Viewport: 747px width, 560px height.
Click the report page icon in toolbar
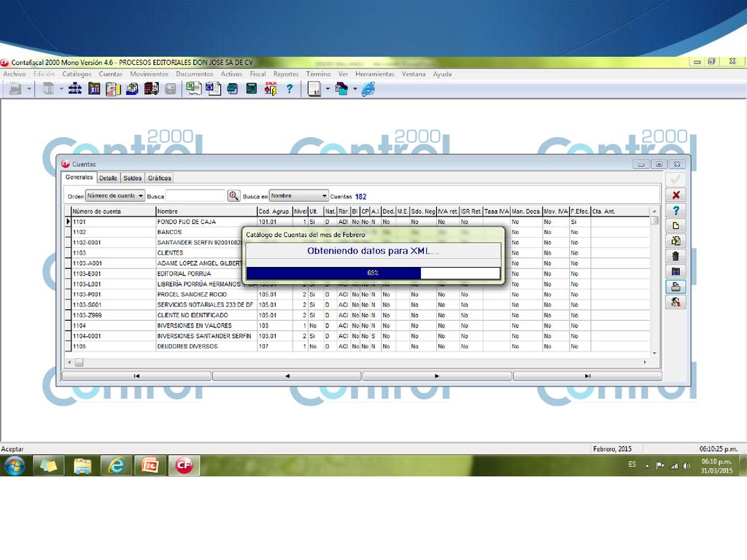tap(314, 89)
